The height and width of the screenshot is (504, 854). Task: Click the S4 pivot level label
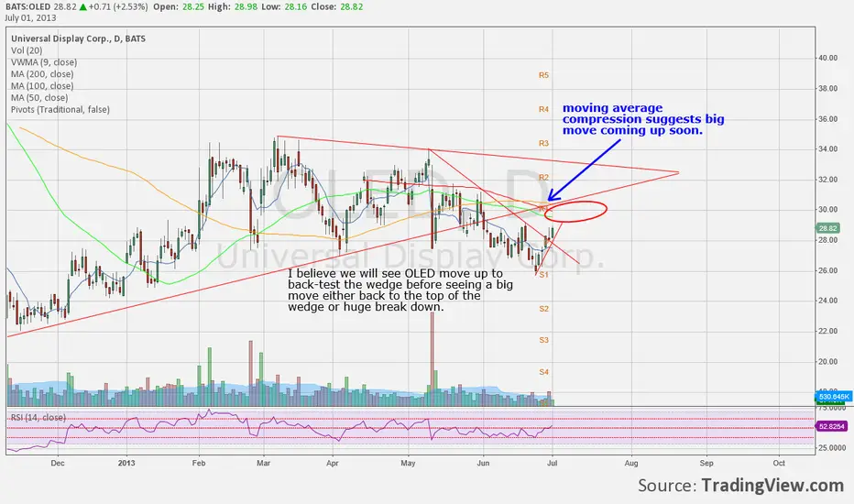click(x=543, y=372)
